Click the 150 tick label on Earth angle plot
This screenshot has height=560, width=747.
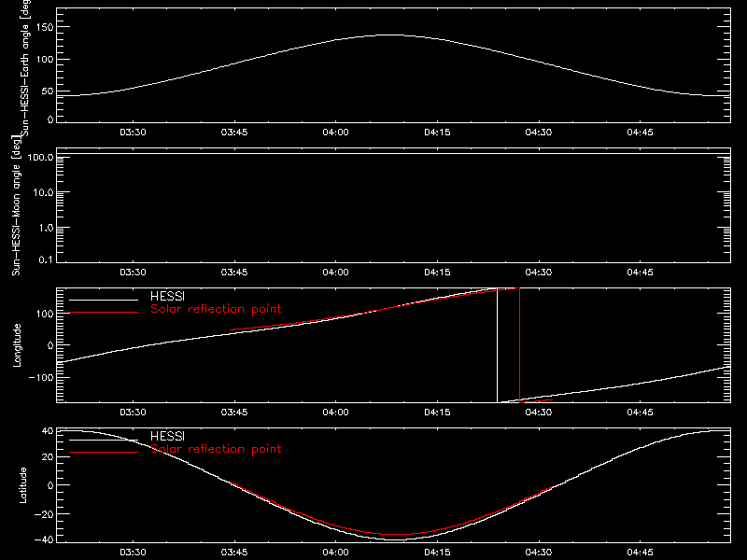(45, 27)
